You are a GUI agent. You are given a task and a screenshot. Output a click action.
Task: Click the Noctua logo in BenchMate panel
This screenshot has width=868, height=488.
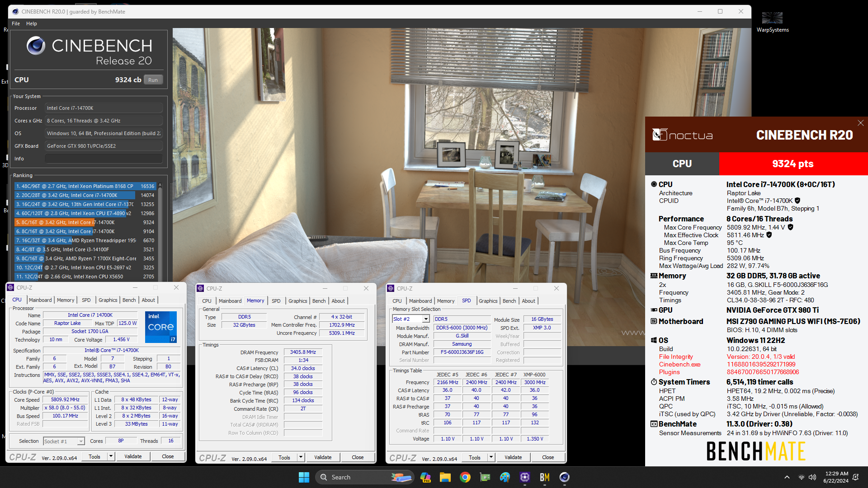click(x=683, y=135)
